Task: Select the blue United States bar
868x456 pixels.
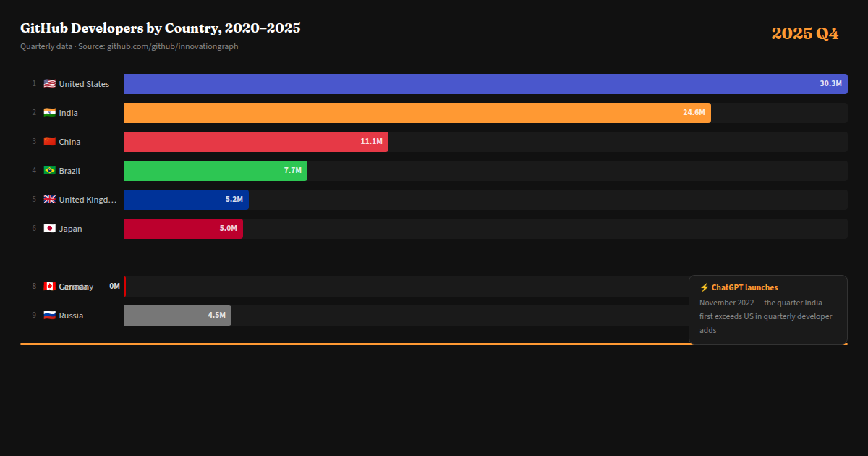Action: [486, 84]
